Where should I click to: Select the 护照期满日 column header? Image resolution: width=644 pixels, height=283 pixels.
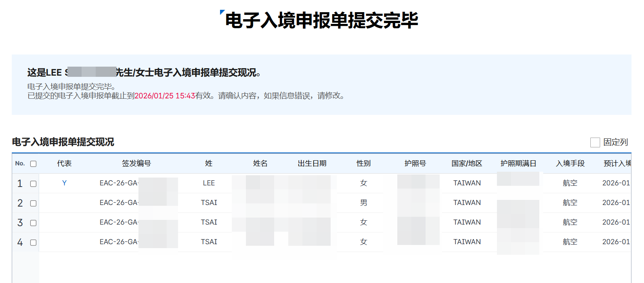pyautogui.click(x=518, y=163)
